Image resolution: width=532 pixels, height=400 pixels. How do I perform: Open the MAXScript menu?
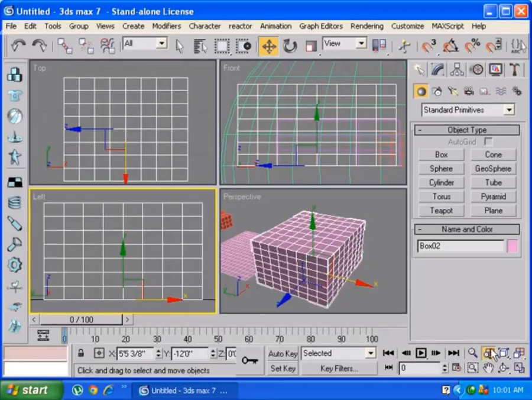(x=447, y=26)
